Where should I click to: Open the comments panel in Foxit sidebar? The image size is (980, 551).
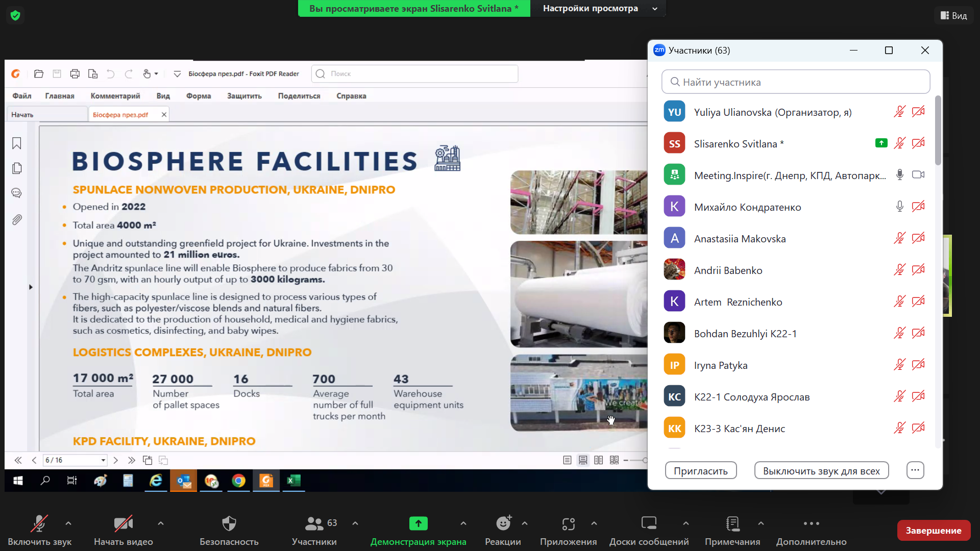coord(17,193)
